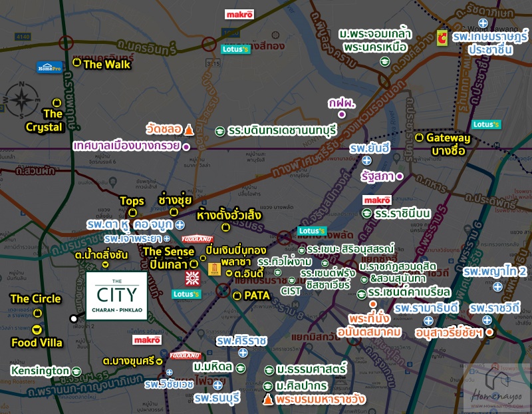Viewport: 532px width, 414px height.
Task: Select the เทศบาลเมืองบางกรวย purple dot
Action: 186,147
